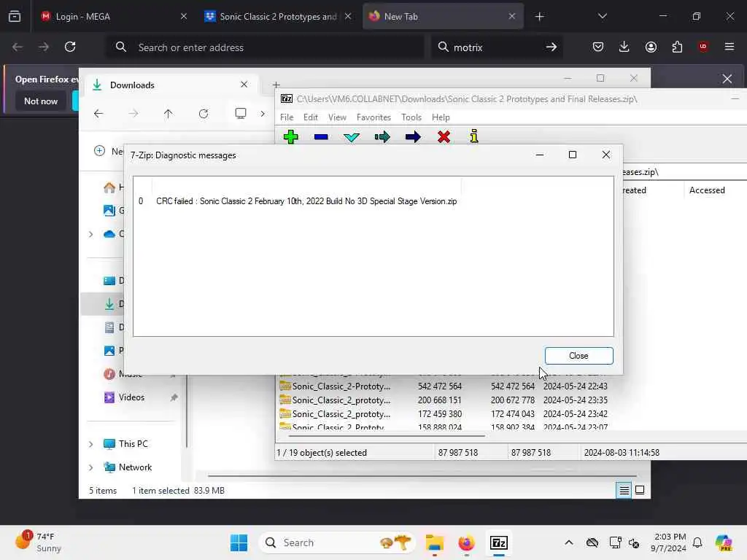Open the notifications bell in taskbar
This screenshot has width=747, height=560.
point(697,542)
